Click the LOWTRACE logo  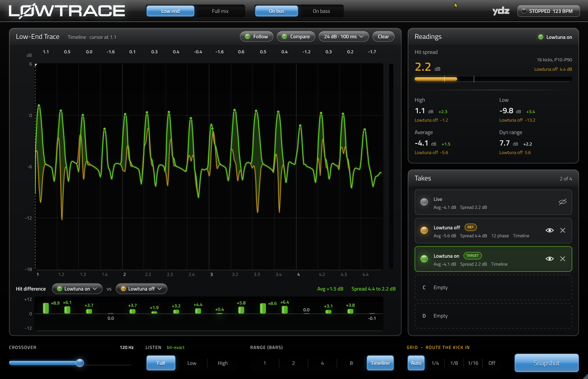67,11
